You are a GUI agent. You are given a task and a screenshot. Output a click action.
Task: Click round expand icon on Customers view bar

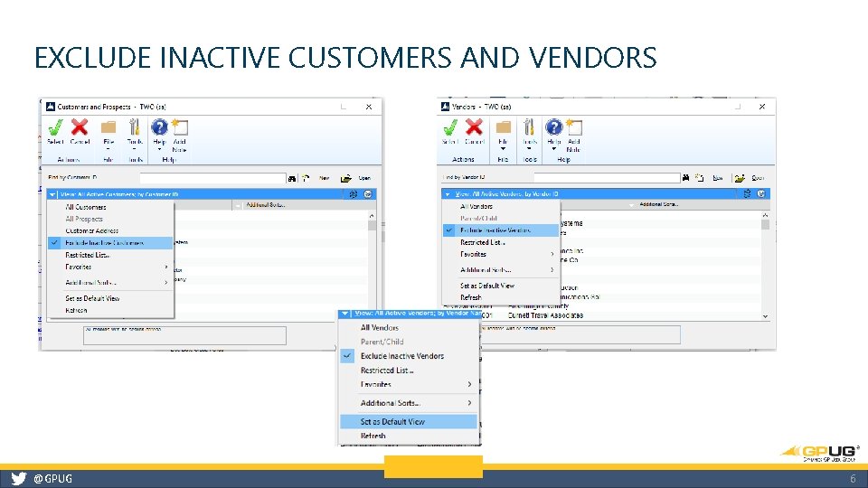coord(368,194)
